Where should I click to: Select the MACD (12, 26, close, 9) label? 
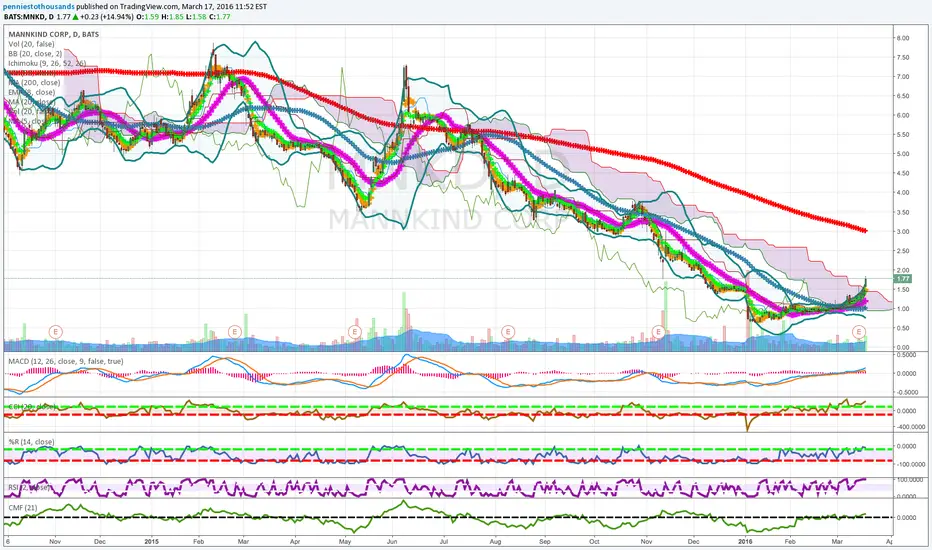tap(65, 361)
